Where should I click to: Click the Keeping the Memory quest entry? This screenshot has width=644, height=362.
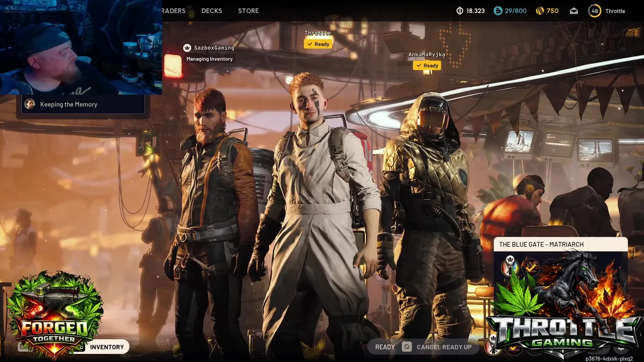click(82, 105)
